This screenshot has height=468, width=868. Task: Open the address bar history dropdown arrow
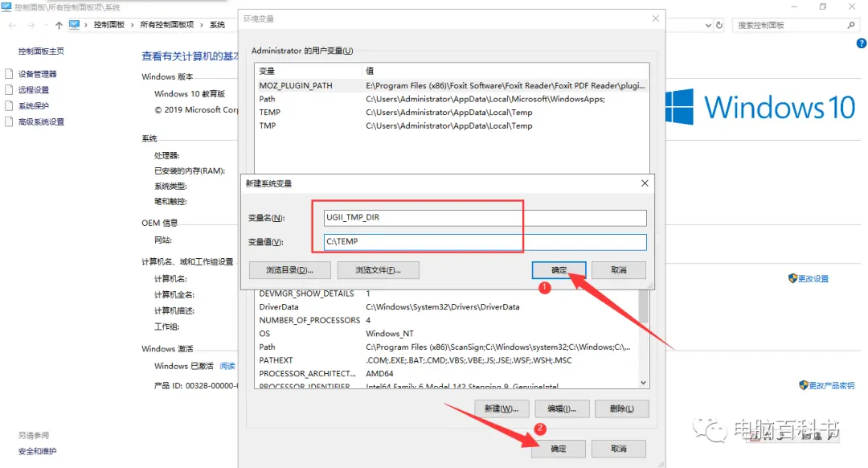click(708, 25)
